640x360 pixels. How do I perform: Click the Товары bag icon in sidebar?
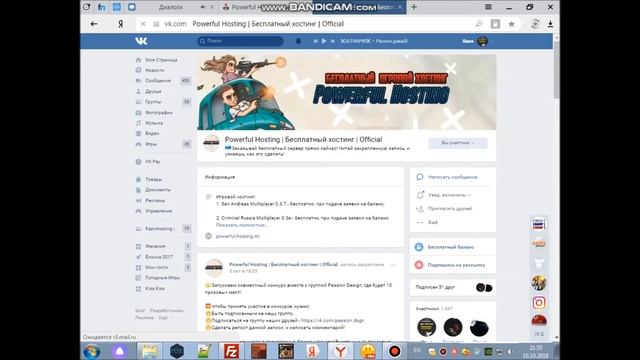point(138,179)
